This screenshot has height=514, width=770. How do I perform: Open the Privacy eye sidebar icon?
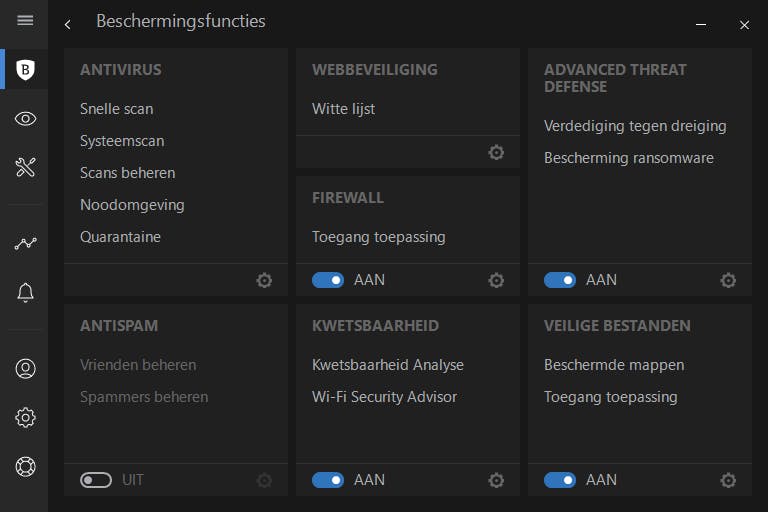click(x=26, y=119)
